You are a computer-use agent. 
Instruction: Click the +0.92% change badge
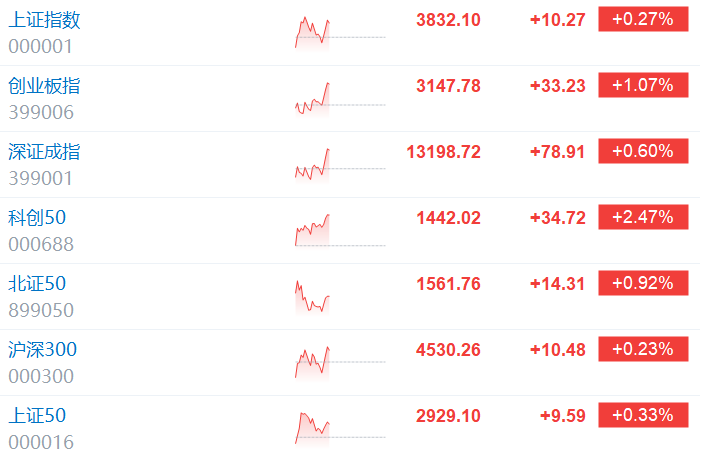coord(643,283)
